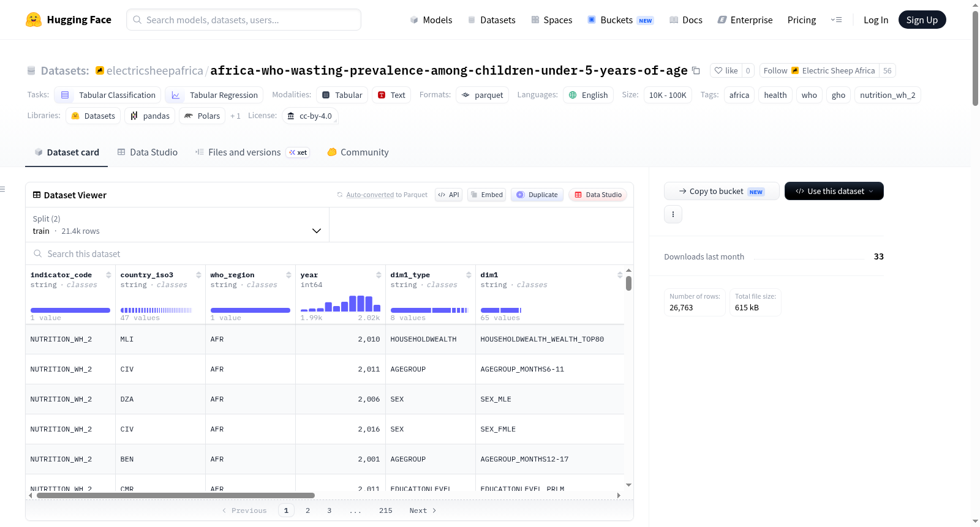Expand the navigation more menu icon
Screen dimensions: 980x527
836,20
